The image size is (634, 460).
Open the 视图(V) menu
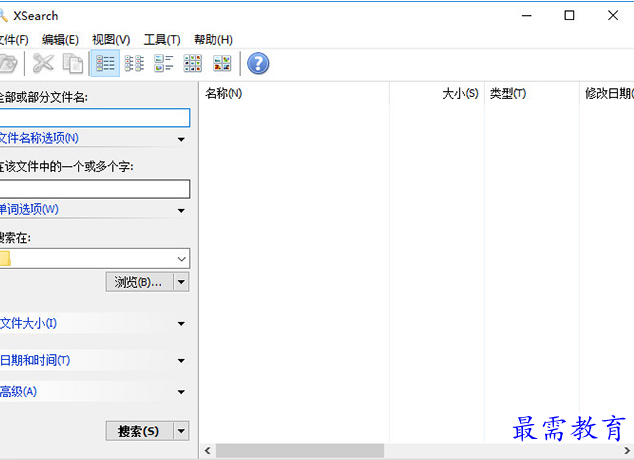111,40
